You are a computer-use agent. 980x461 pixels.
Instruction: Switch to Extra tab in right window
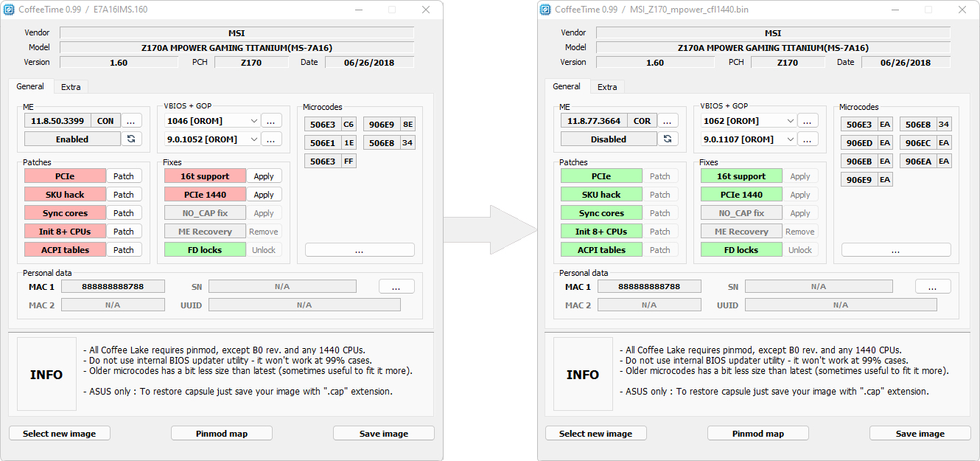click(x=607, y=87)
